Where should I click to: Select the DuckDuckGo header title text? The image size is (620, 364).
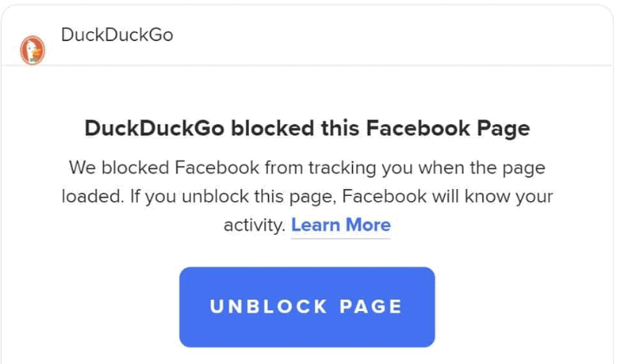click(117, 35)
